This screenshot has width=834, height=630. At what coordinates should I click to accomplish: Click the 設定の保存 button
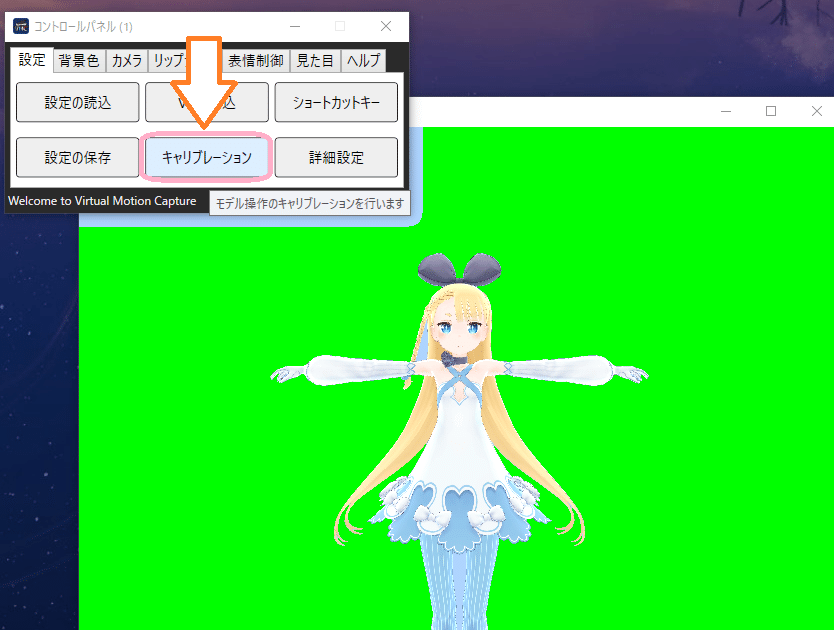tap(78, 158)
